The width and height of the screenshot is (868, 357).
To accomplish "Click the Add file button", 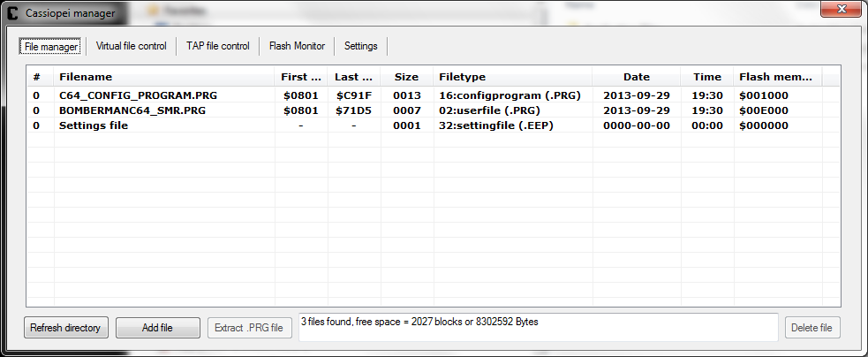I will [157, 328].
